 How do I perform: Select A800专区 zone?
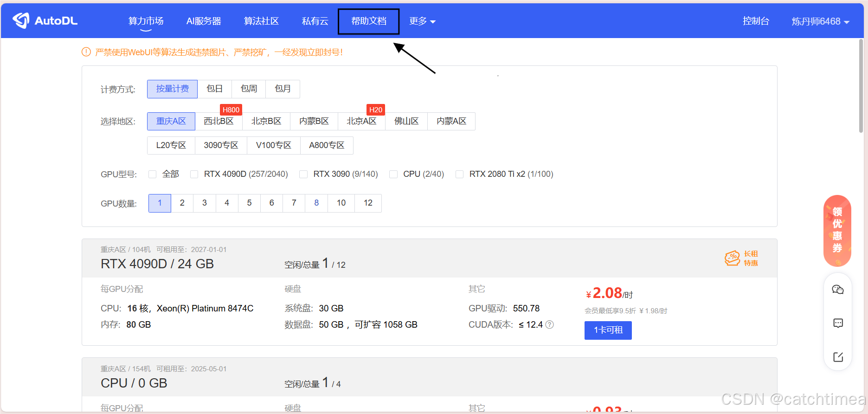pos(327,145)
